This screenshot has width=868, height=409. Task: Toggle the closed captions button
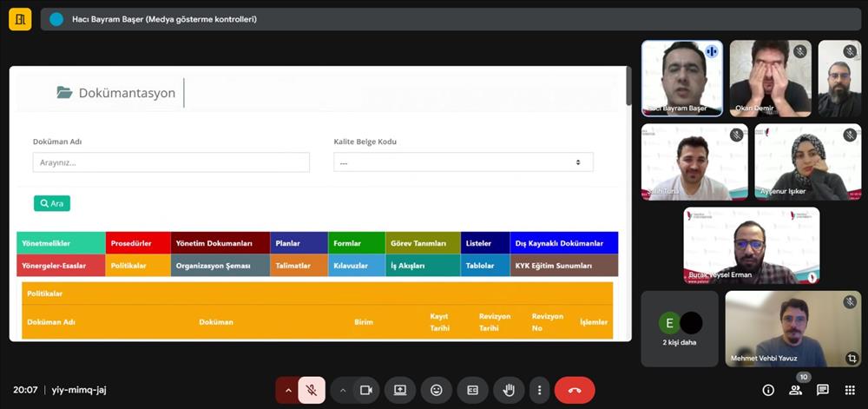(472, 391)
